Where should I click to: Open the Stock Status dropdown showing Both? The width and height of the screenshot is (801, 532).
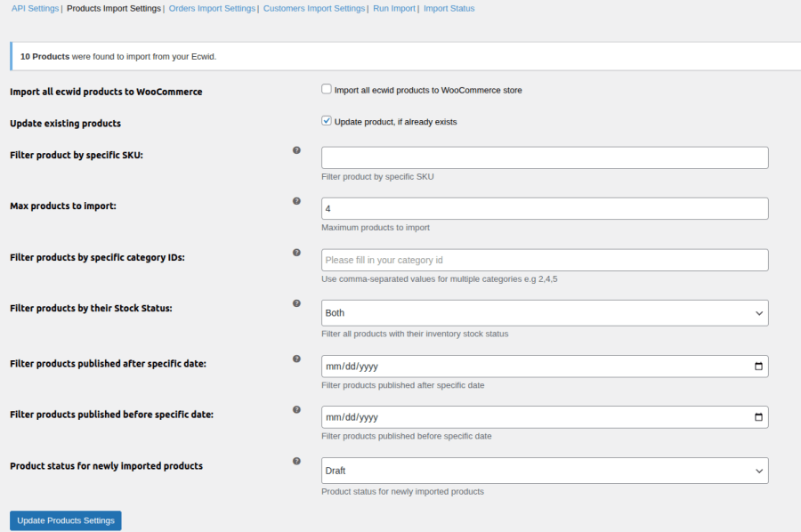[545, 313]
